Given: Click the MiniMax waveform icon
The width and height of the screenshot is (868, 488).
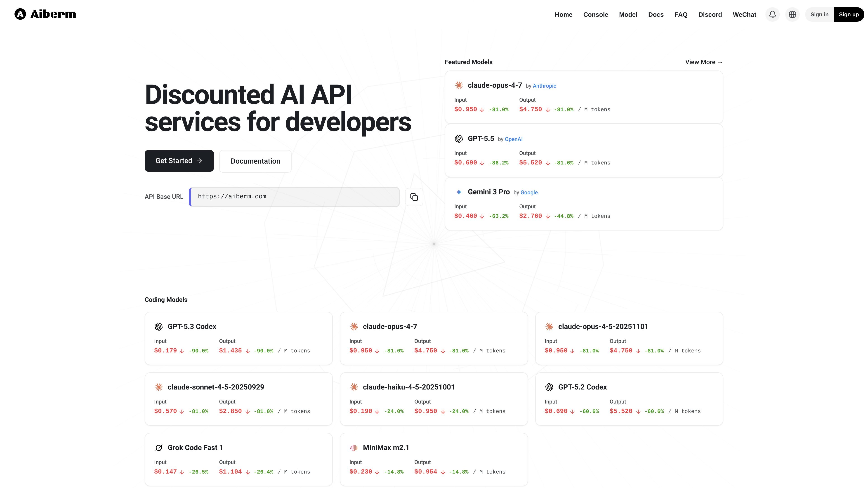Looking at the screenshot, I should pyautogui.click(x=354, y=448).
